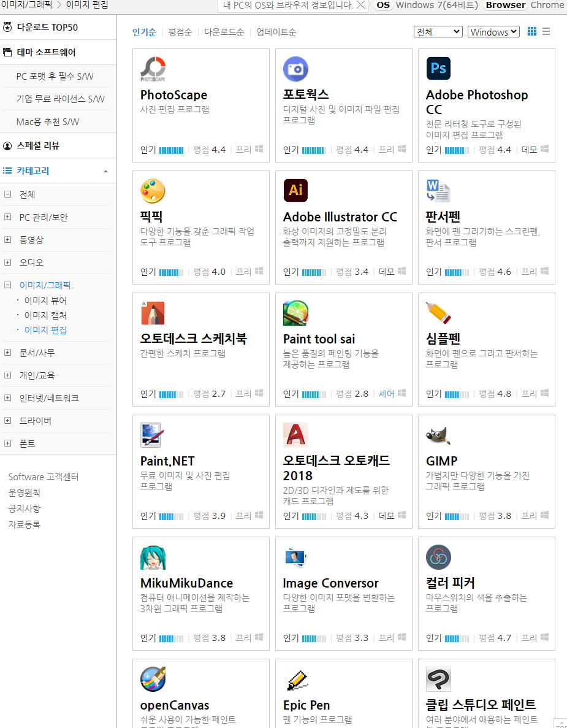The width and height of the screenshot is (567, 728).
Task: Click the 다운로드 TOP50 medal icon
Action: click(7, 27)
